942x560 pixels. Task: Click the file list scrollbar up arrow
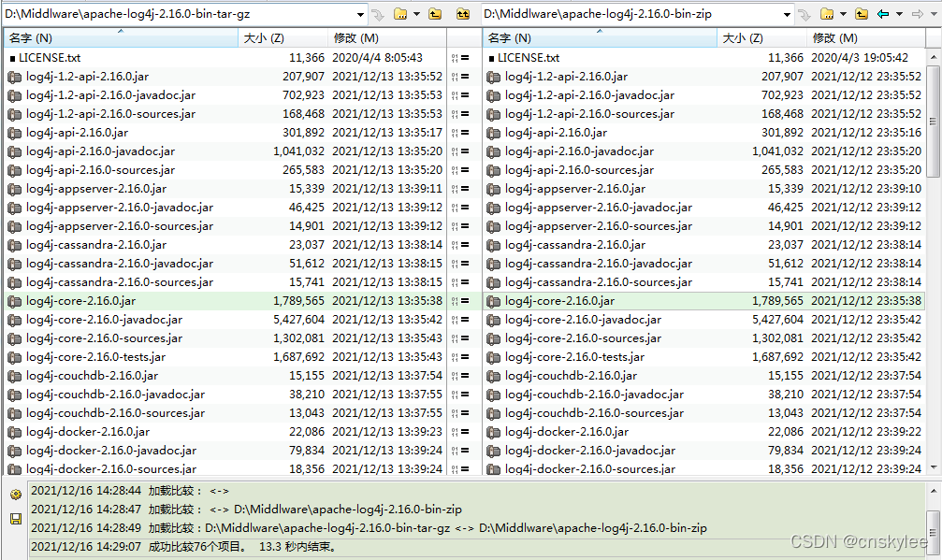pos(933,57)
